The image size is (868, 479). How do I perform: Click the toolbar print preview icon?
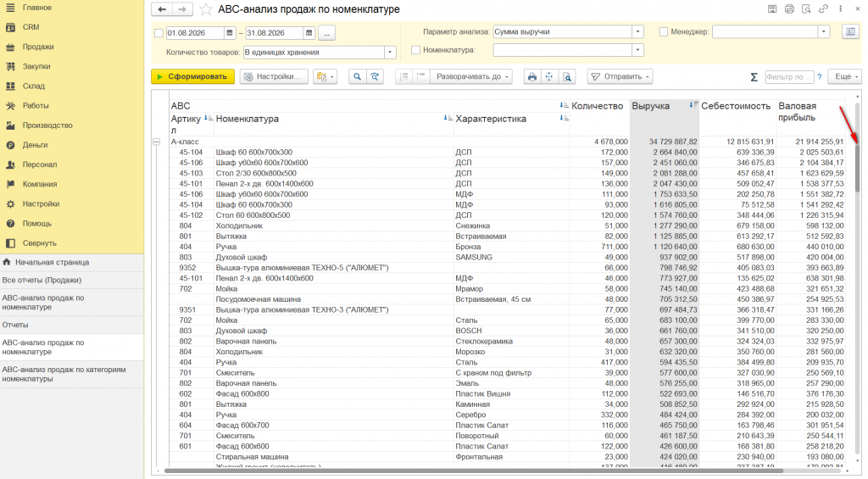click(567, 77)
